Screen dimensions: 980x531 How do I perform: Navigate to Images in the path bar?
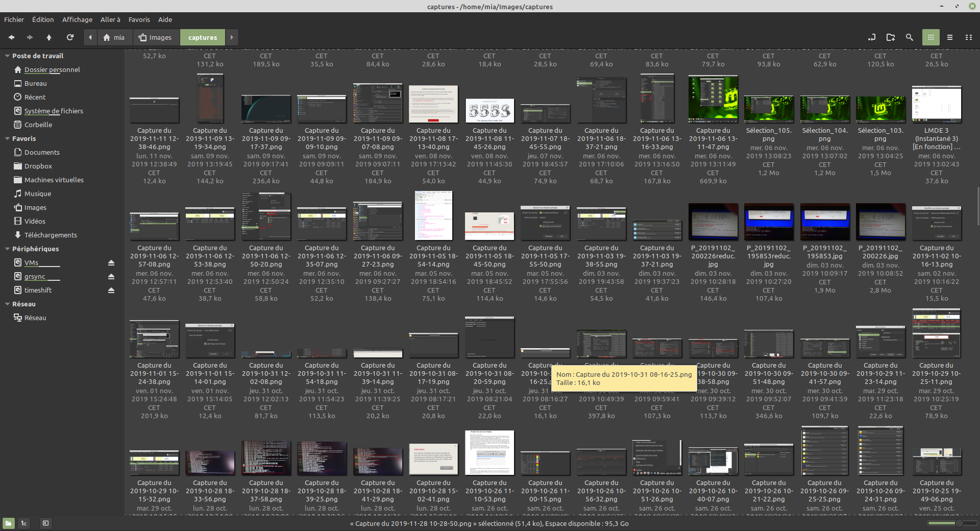click(x=156, y=37)
